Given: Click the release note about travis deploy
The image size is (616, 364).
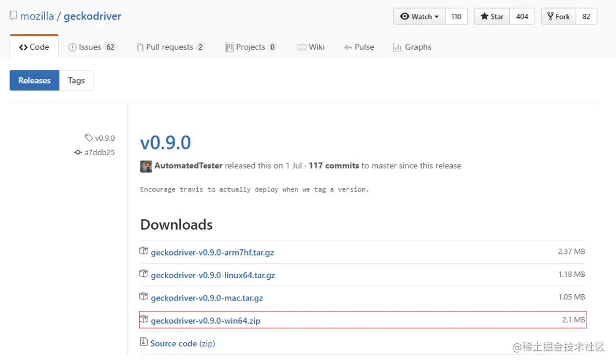Looking at the screenshot, I should pos(254,189).
